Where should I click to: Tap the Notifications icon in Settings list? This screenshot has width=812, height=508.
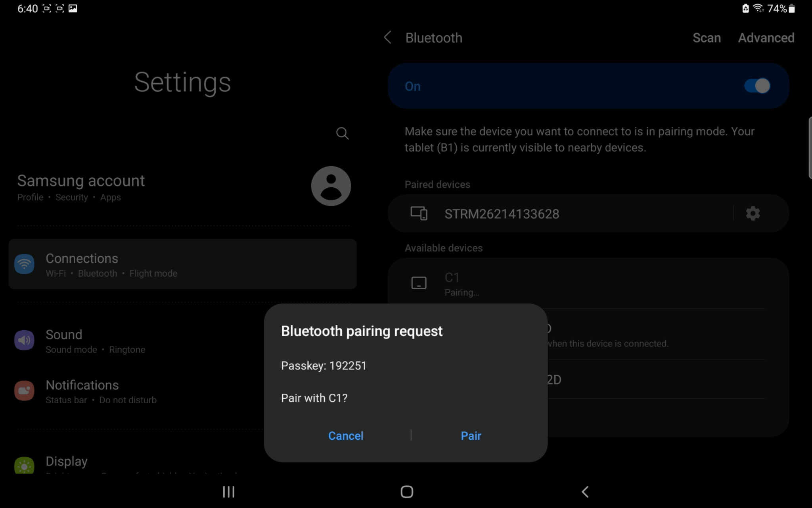(x=24, y=391)
